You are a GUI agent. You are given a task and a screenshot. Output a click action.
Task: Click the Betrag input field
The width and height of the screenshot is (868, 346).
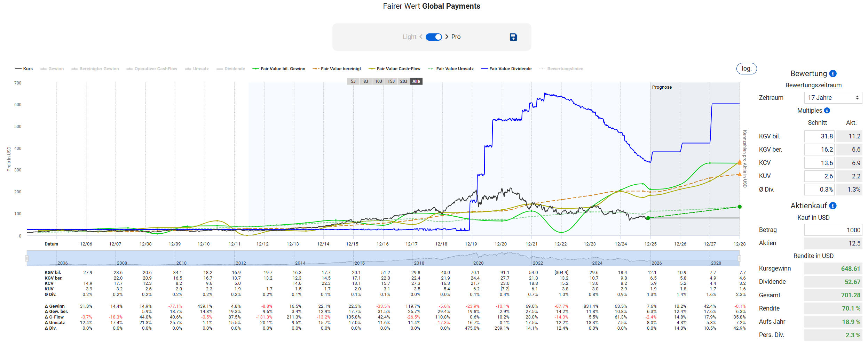833,230
